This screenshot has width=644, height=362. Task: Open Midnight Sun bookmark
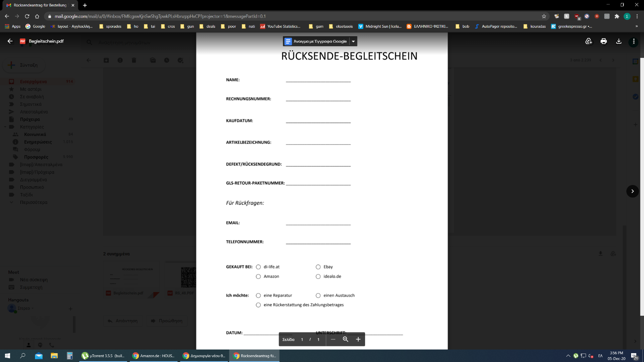click(380, 27)
